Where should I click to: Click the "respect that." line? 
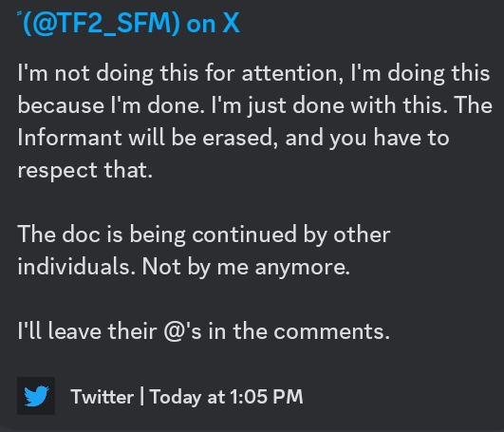(85, 170)
